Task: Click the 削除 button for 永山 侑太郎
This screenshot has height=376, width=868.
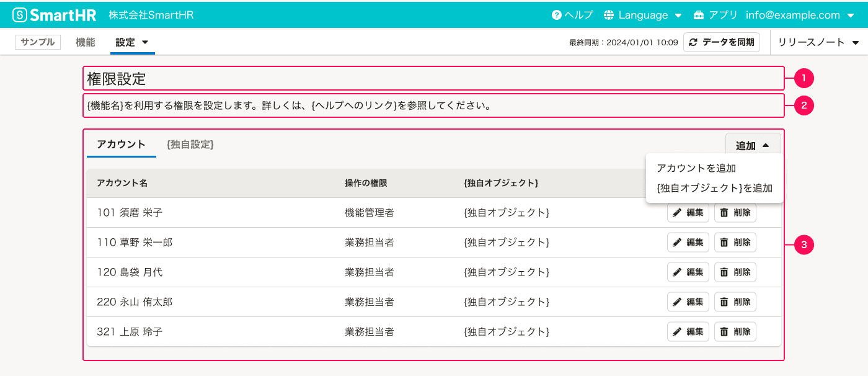Action: 735,302
